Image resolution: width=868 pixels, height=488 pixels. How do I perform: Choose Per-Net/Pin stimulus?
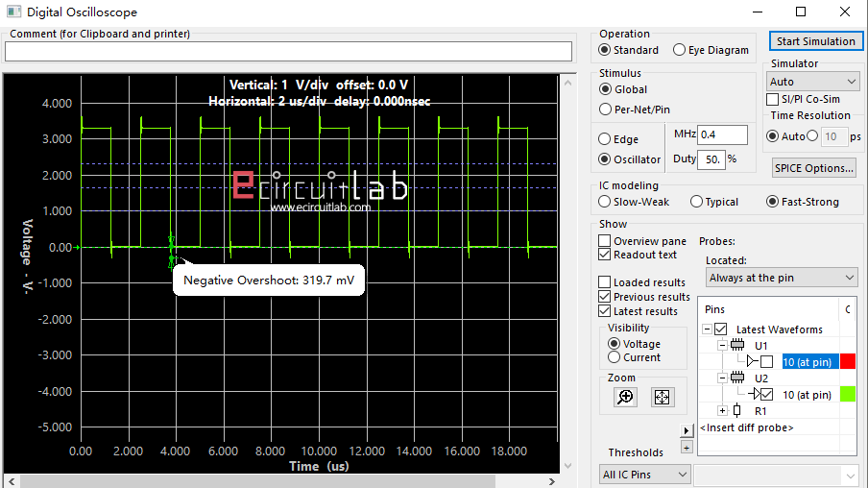[x=606, y=110]
